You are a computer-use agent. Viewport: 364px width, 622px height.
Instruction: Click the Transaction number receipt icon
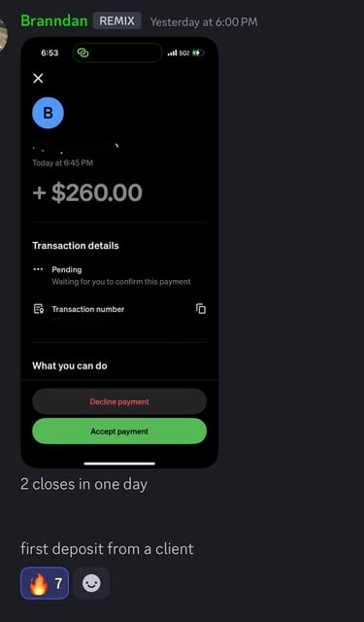point(39,309)
